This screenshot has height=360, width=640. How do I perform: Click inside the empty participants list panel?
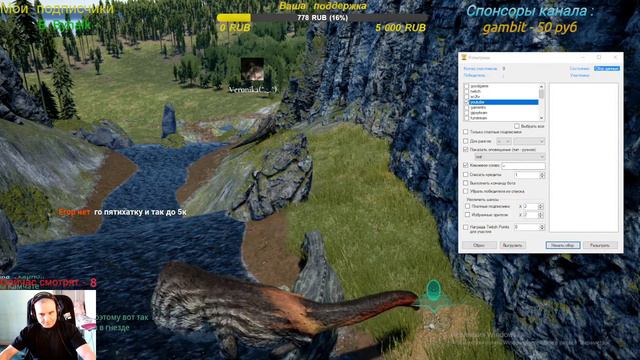coord(584,158)
